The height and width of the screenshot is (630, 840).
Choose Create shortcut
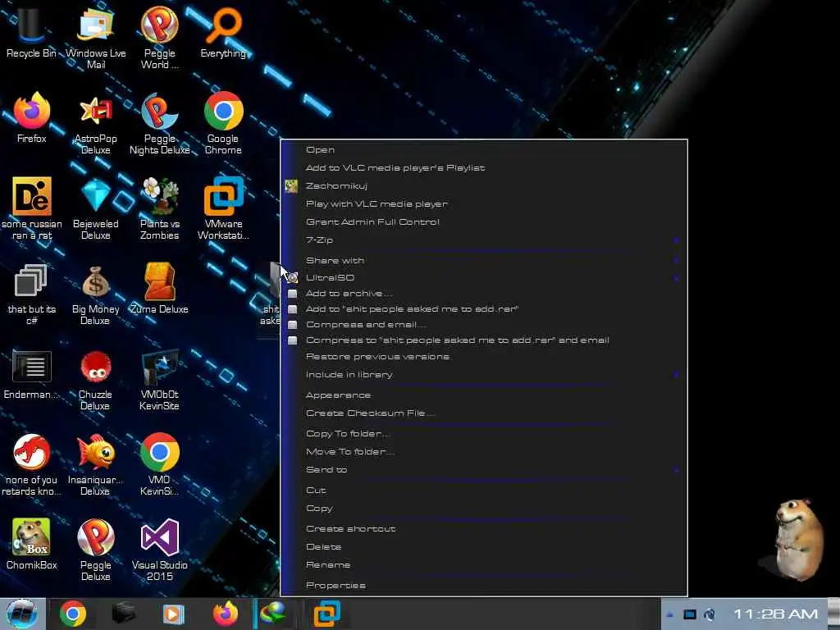point(484,529)
